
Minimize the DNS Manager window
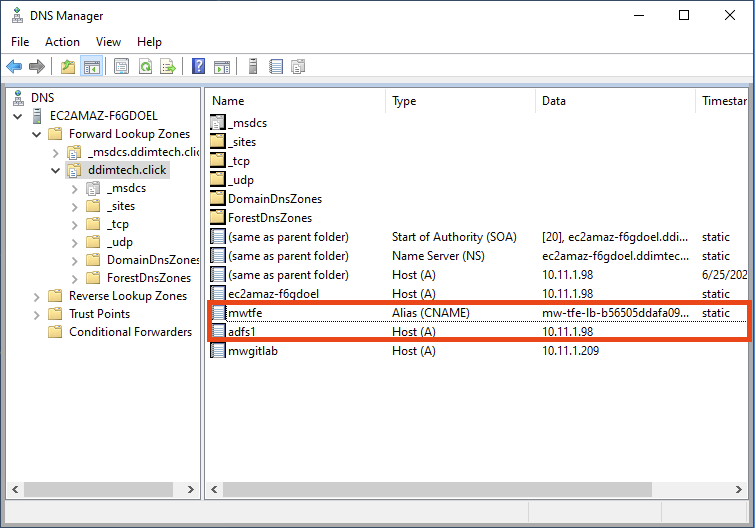639,15
